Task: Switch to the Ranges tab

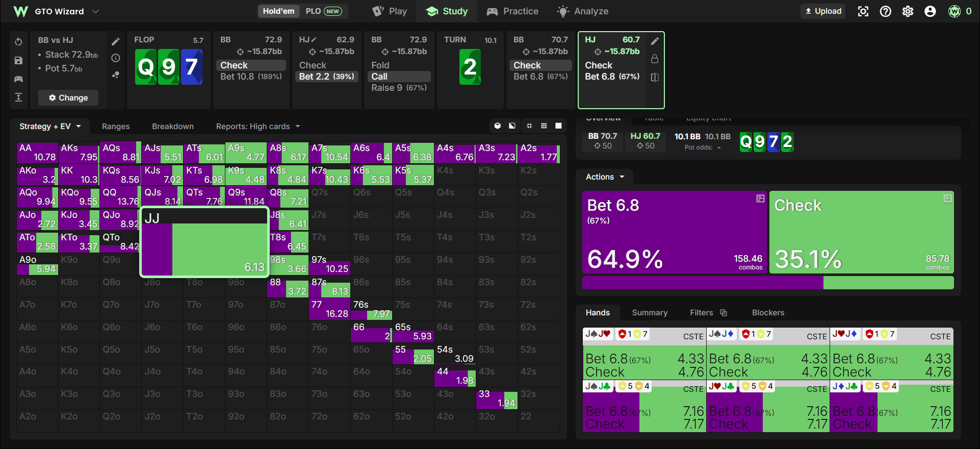Action: (116, 126)
